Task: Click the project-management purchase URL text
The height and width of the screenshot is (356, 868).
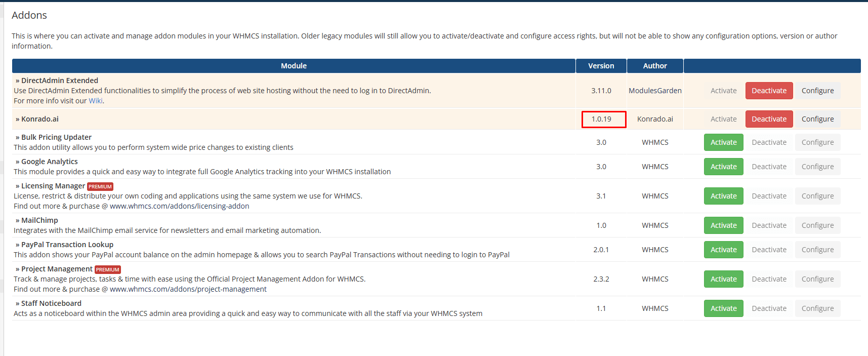Action: point(188,289)
